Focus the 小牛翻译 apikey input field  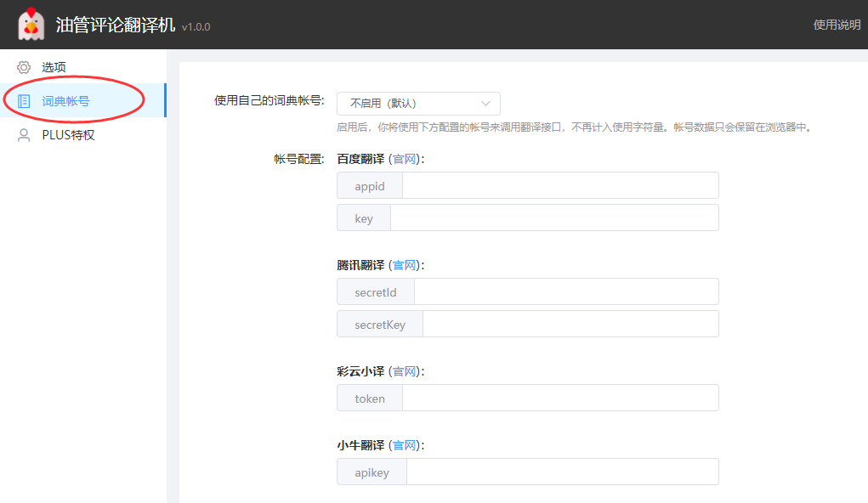563,472
